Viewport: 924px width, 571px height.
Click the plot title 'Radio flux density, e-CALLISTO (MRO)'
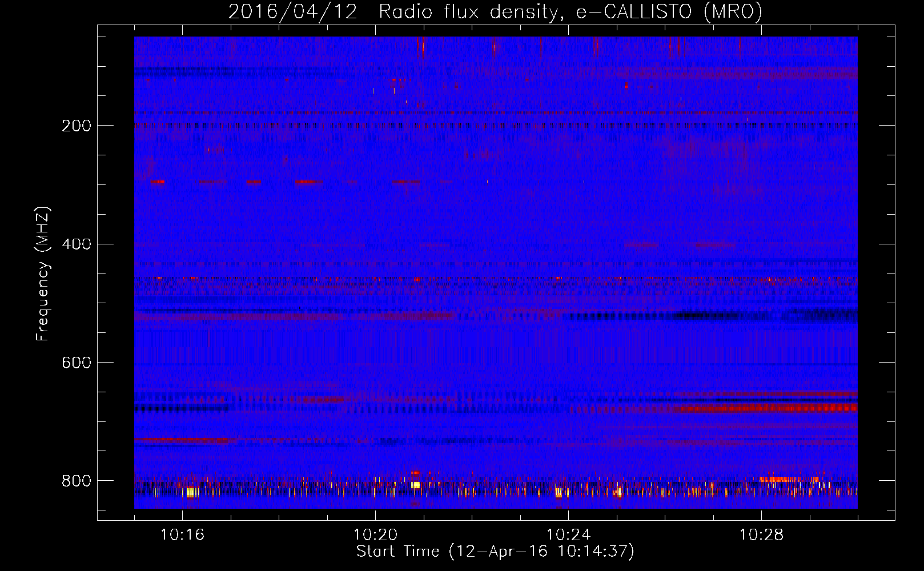pyautogui.click(x=571, y=11)
